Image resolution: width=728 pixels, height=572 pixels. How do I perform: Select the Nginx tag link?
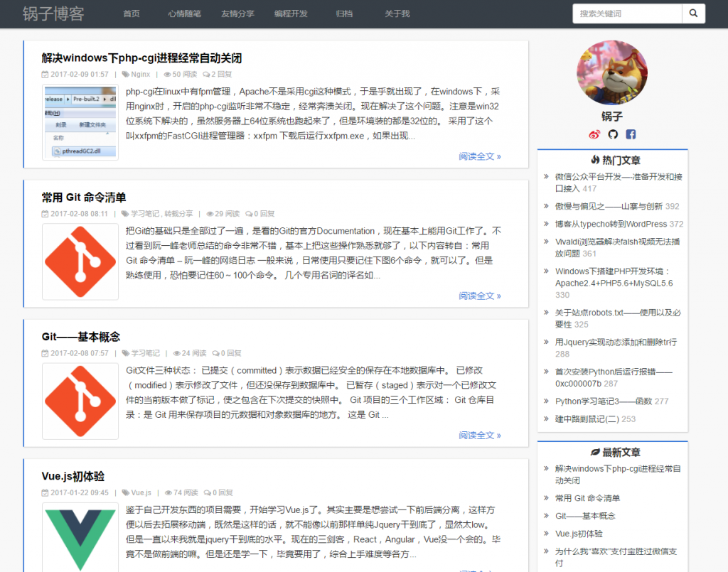point(141,74)
